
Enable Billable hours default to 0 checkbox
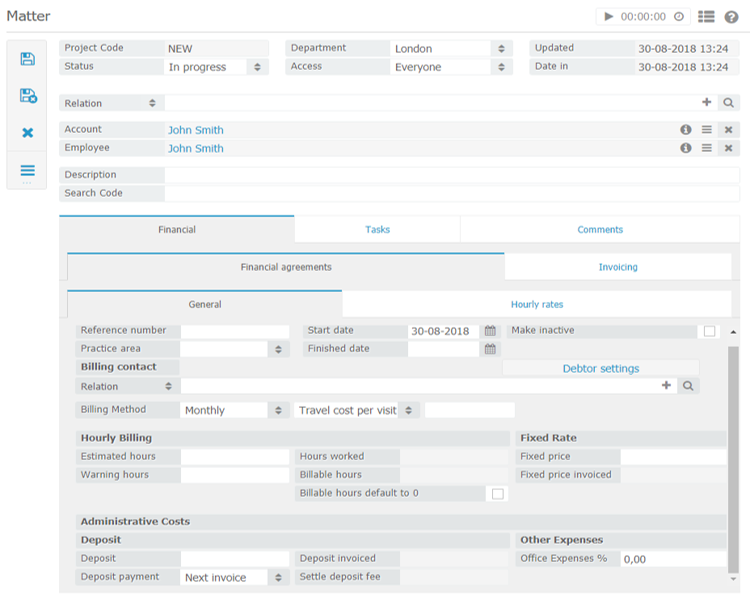point(497,494)
